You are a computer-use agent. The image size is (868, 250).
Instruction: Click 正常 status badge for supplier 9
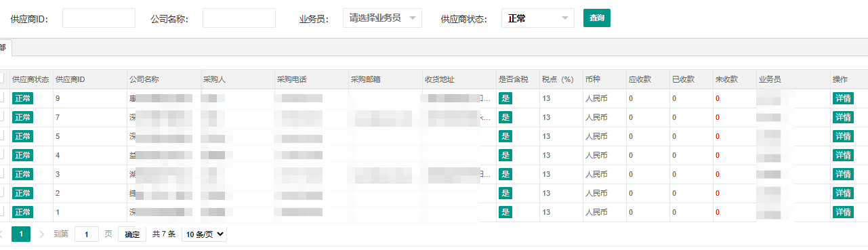(23, 98)
